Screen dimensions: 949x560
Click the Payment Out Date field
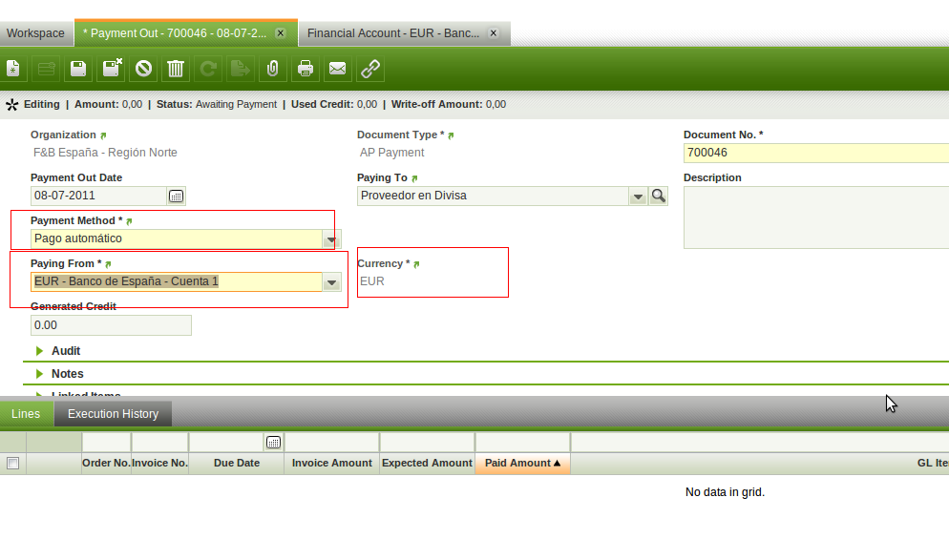point(98,196)
